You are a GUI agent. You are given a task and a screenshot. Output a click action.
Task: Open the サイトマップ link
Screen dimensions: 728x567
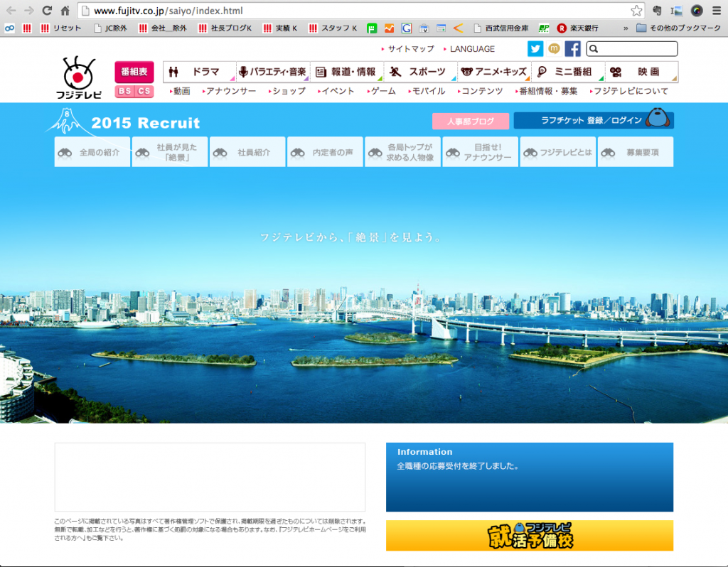pyautogui.click(x=410, y=49)
